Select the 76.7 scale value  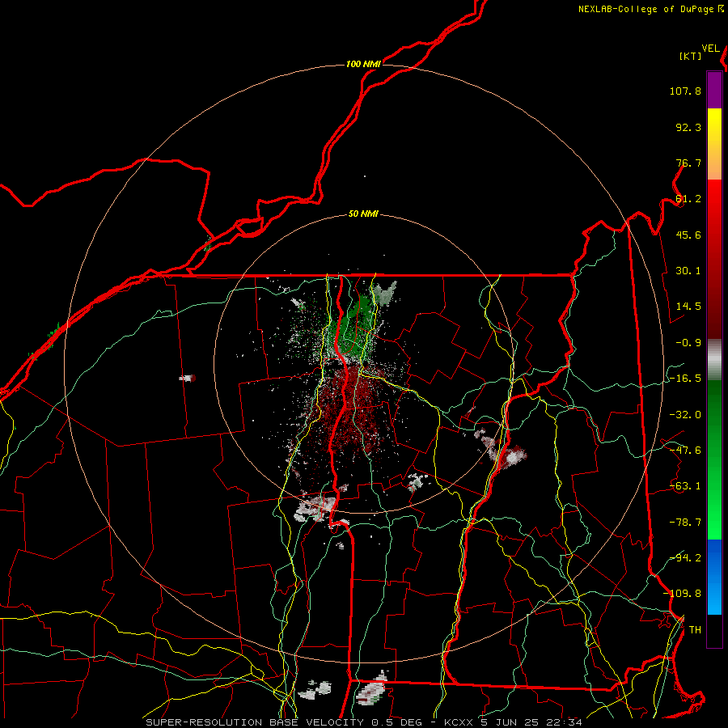[688, 163]
